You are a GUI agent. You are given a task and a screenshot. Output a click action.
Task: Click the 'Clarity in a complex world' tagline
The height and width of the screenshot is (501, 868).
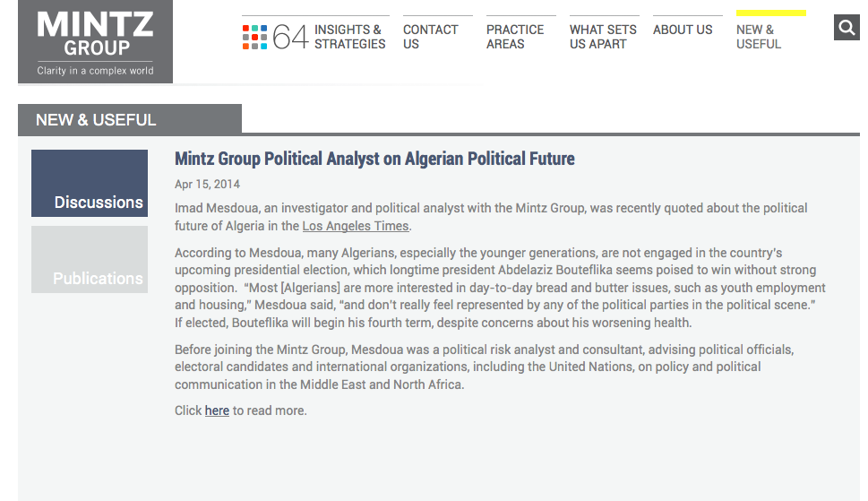tap(95, 71)
